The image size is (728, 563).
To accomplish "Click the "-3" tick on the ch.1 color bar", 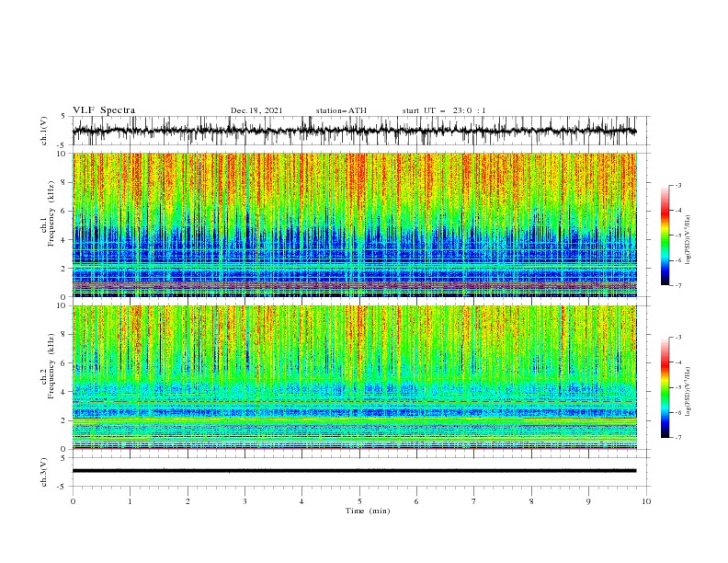I will point(677,185).
